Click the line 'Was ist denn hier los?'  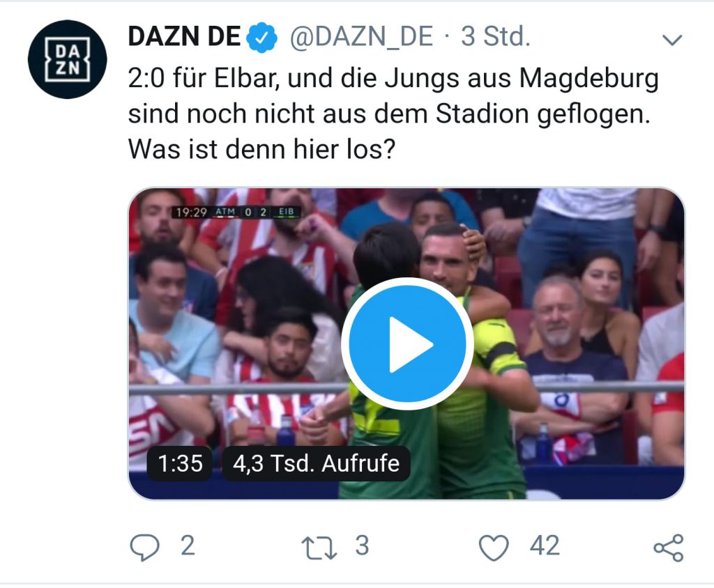click(x=262, y=149)
